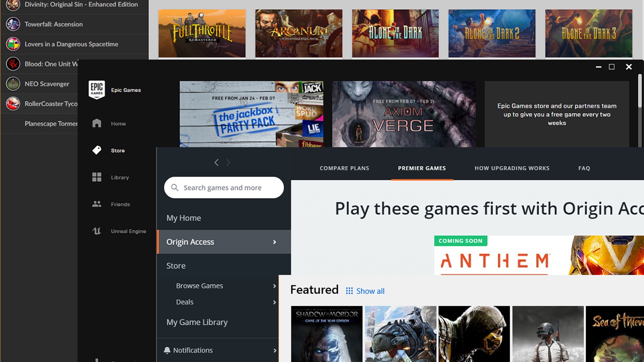Image resolution: width=644 pixels, height=362 pixels.
Task: Select the Compare Plans tab in Origin
Action: point(344,168)
